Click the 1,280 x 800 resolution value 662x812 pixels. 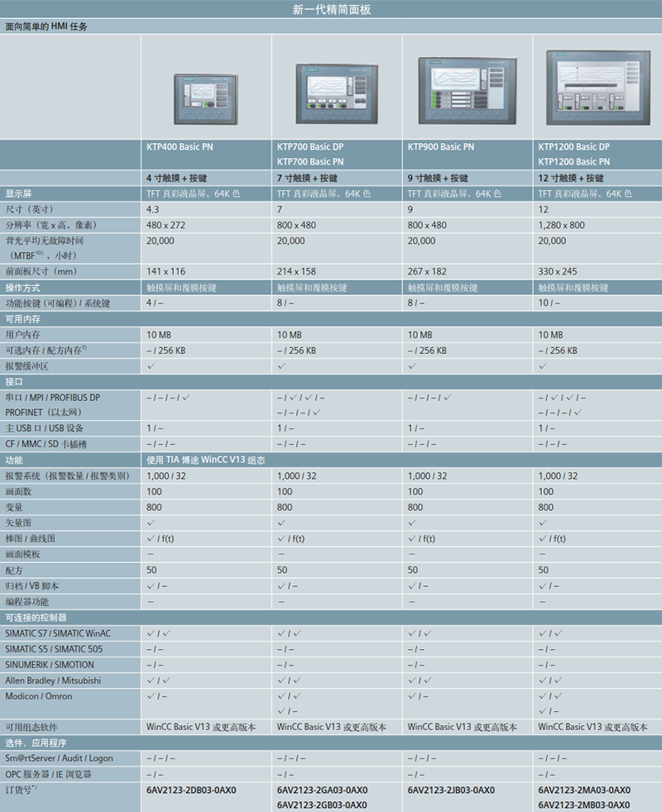(561, 225)
